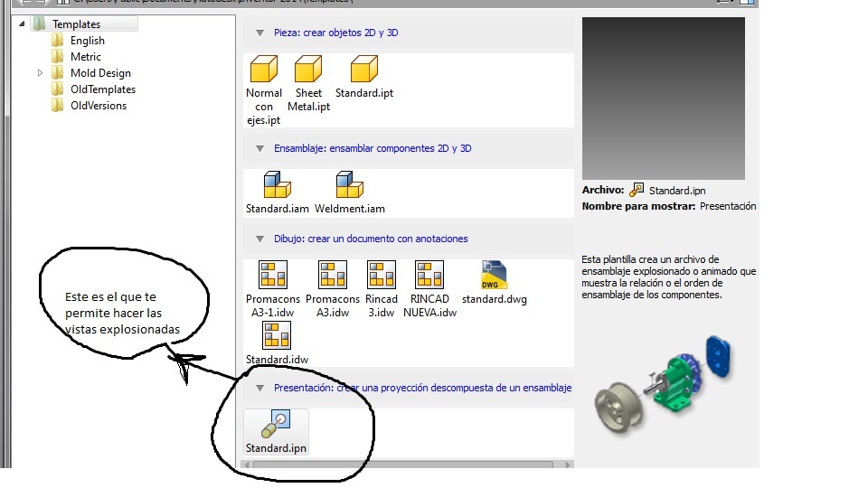Collapse the Dibujo section
Viewport: 868px width, 488px height.
(x=259, y=239)
